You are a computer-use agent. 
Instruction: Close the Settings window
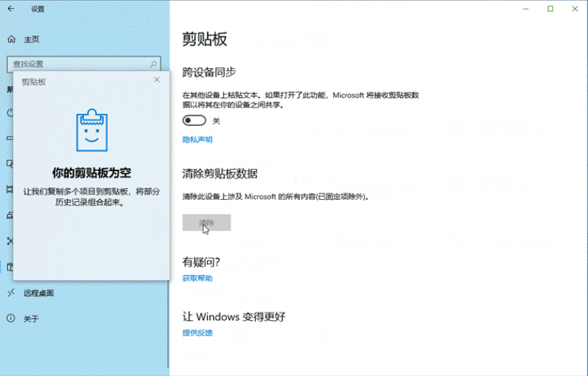[575, 9]
